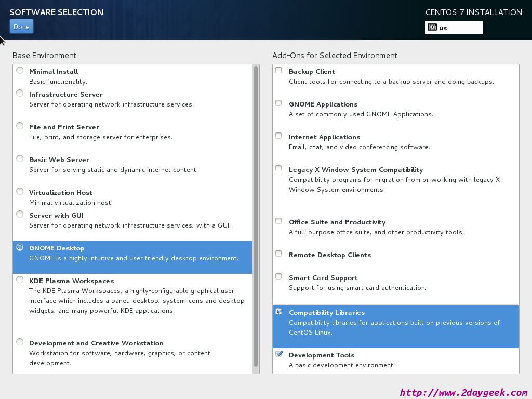This screenshot has height=399, width=532.
Task: Click the 'File and Print Server' title
Action: coord(64,127)
